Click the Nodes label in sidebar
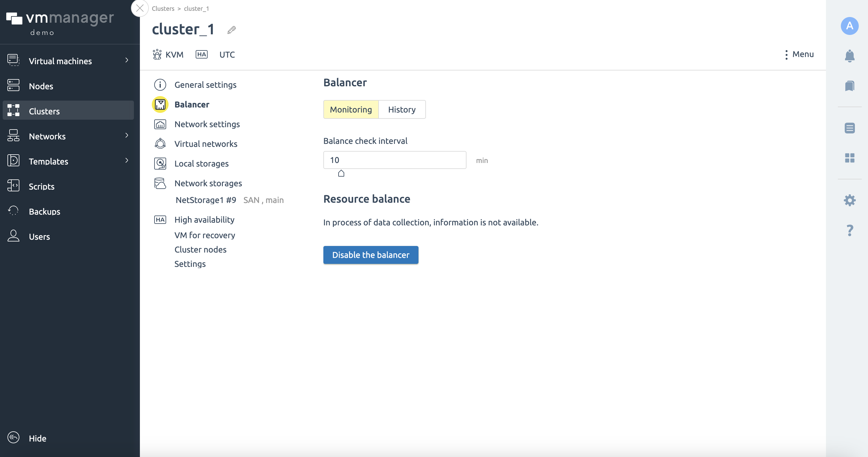 (41, 86)
